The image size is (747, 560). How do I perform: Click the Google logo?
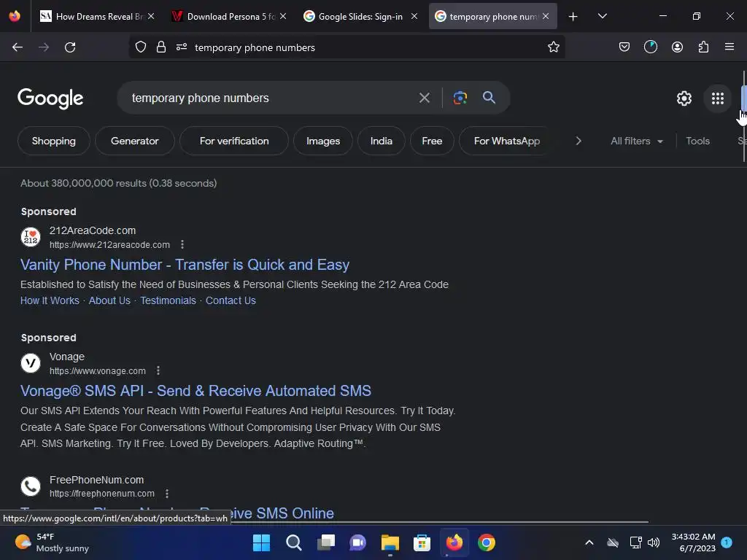pyautogui.click(x=50, y=98)
